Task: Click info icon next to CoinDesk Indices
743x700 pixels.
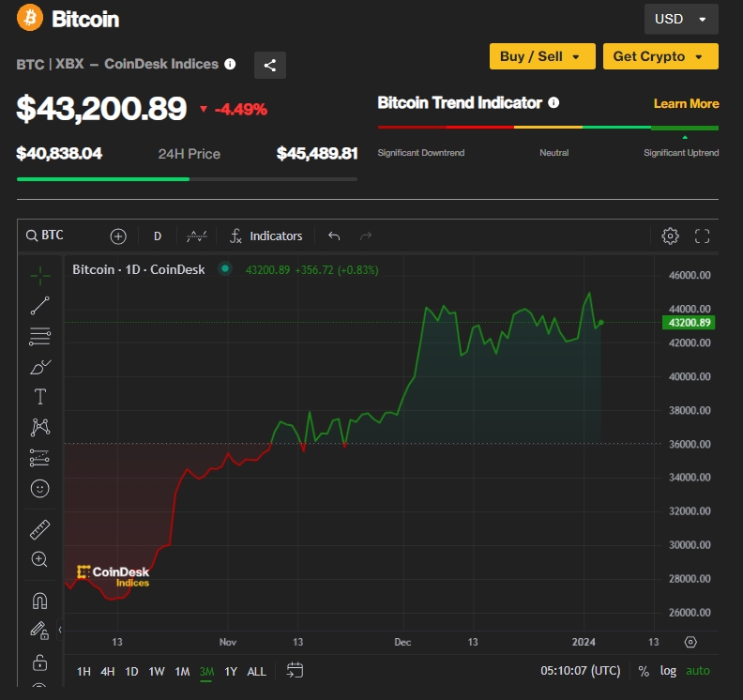Action: (230, 64)
